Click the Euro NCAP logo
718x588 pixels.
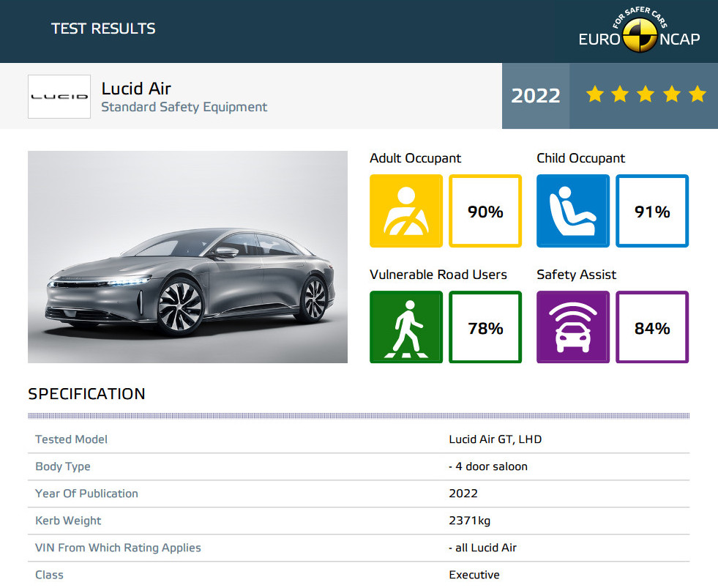tap(639, 30)
